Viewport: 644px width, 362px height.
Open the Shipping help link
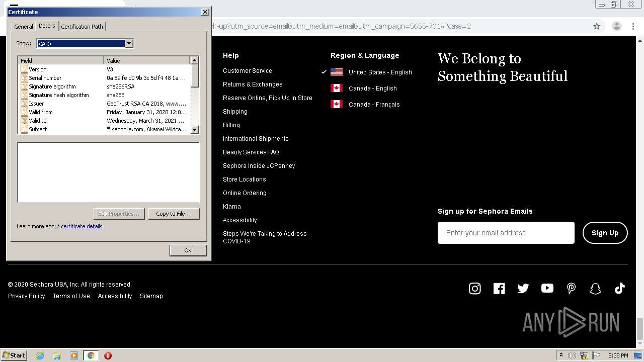(x=235, y=112)
